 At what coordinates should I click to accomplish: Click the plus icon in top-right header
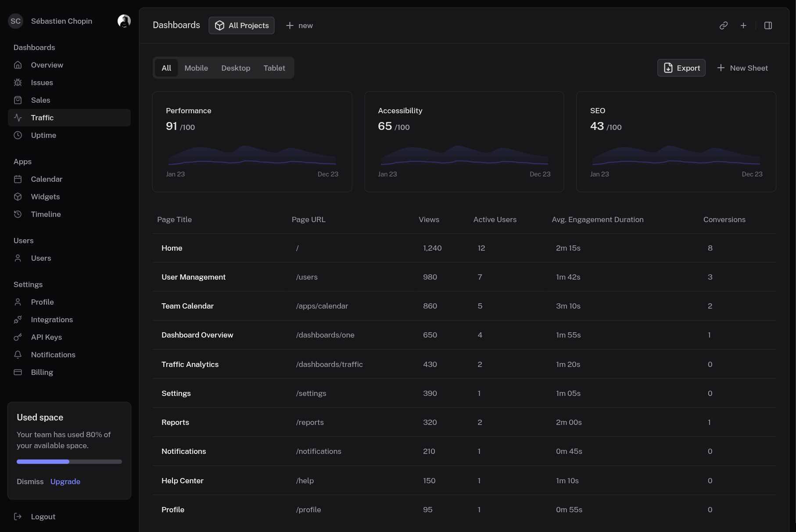[743, 25]
